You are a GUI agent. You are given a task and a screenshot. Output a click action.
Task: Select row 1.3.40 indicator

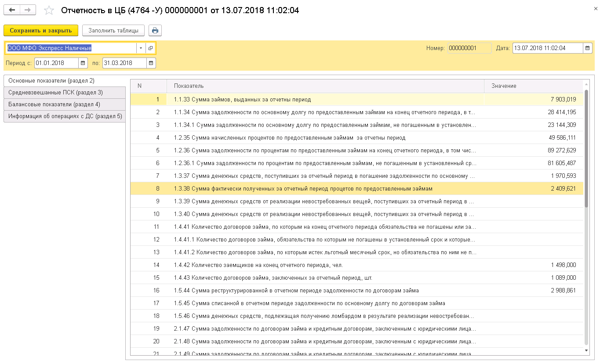(357, 214)
